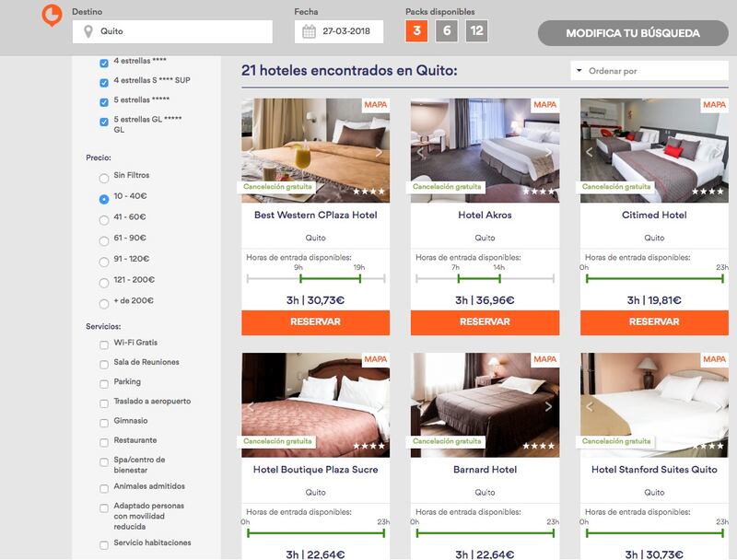Show next photo of Barnard Hotel
The width and height of the screenshot is (737, 560).
coord(548,406)
